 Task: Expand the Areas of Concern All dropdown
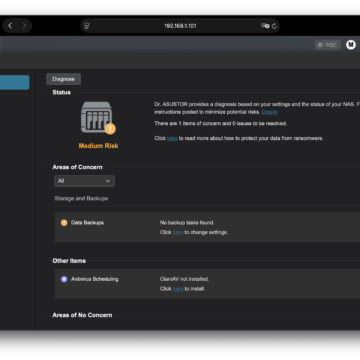pyautogui.click(x=84, y=181)
